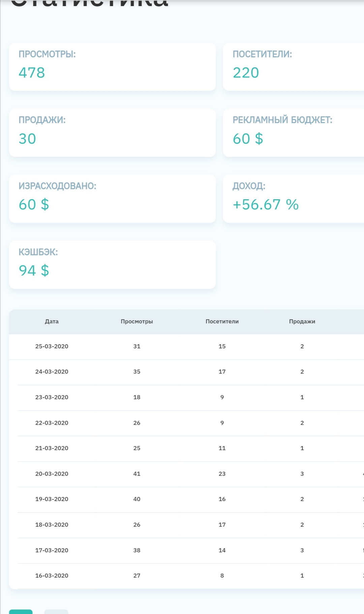The height and width of the screenshot is (614, 364).
Task: Click sales value 3 for 20-03-2020
Action: click(x=302, y=474)
